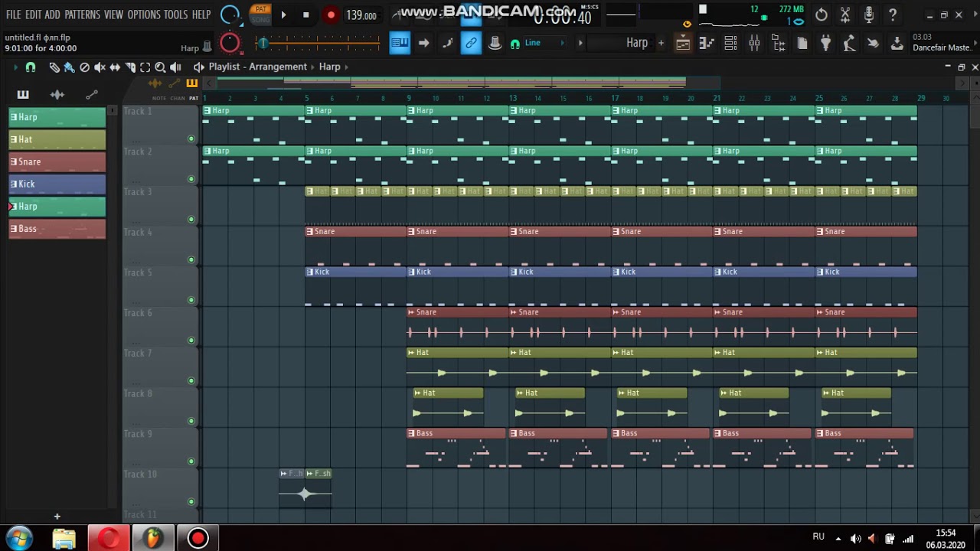
Task: Start playback with the play button
Action: [x=283, y=15]
